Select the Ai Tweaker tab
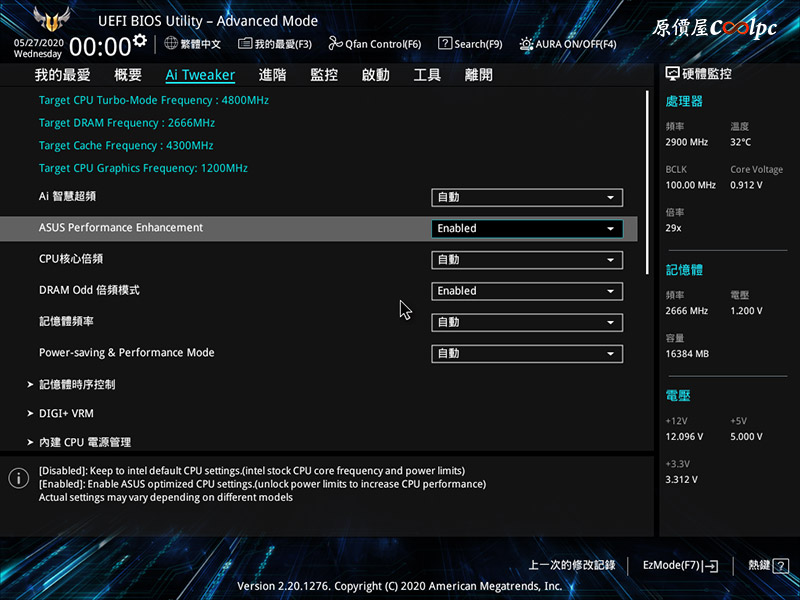 (x=200, y=75)
